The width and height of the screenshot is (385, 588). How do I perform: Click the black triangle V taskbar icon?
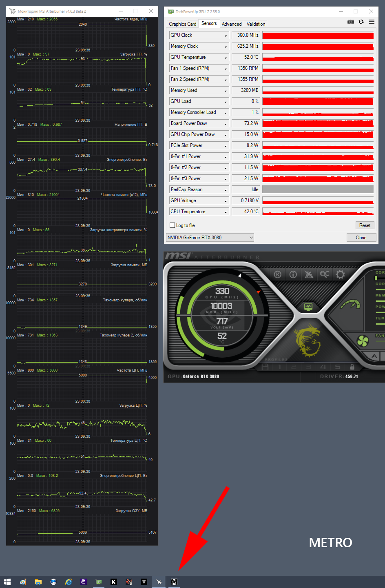coord(144,582)
